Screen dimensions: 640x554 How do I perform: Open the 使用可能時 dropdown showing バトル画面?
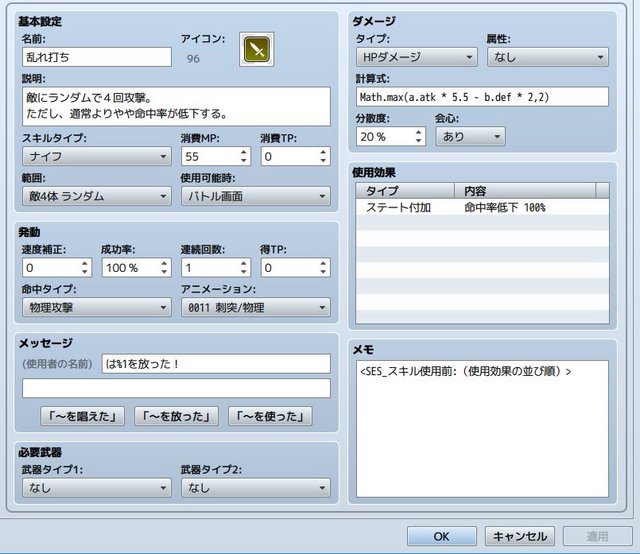click(x=256, y=196)
